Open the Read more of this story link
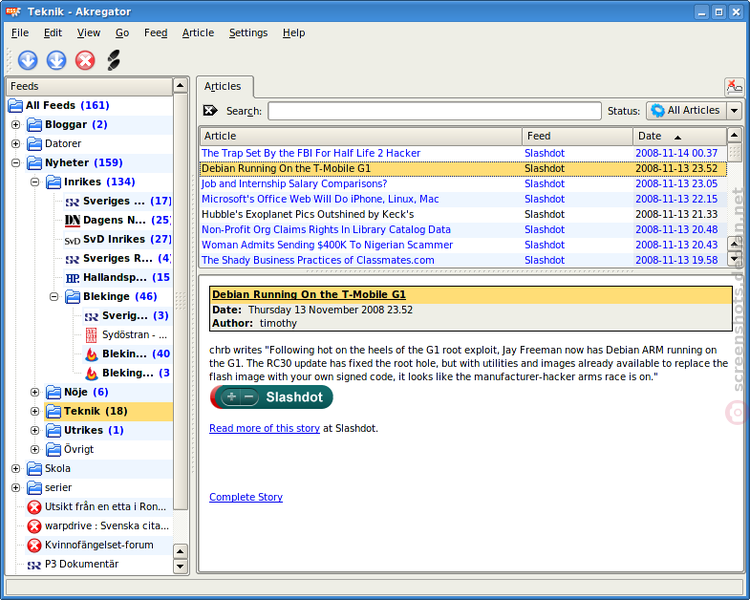 click(265, 428)
